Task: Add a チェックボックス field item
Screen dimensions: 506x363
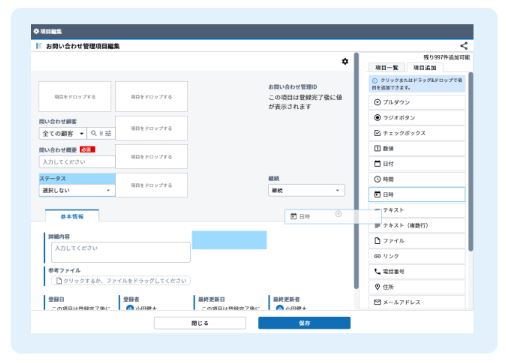Action: tap(417, 133)
